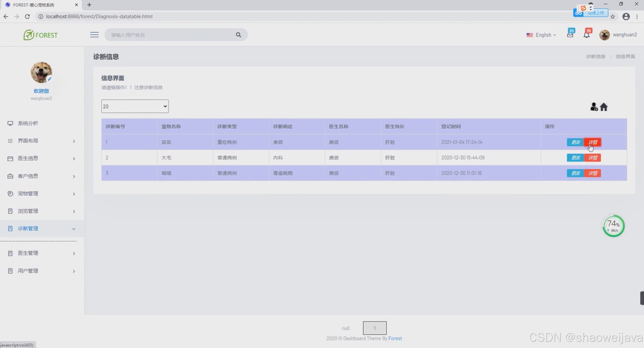The width and height of the screenshot is (644, 348).
Task: Open the 系统分析 sidebar item
Action: point(28,123)
